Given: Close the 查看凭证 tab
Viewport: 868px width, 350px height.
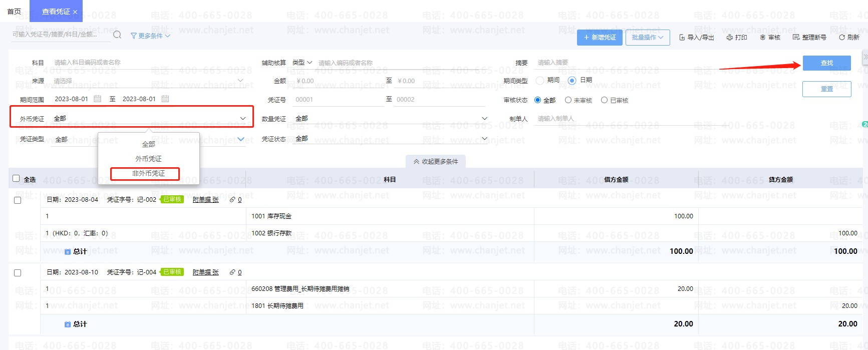Looking at the screenshot, I should point(75,12).
